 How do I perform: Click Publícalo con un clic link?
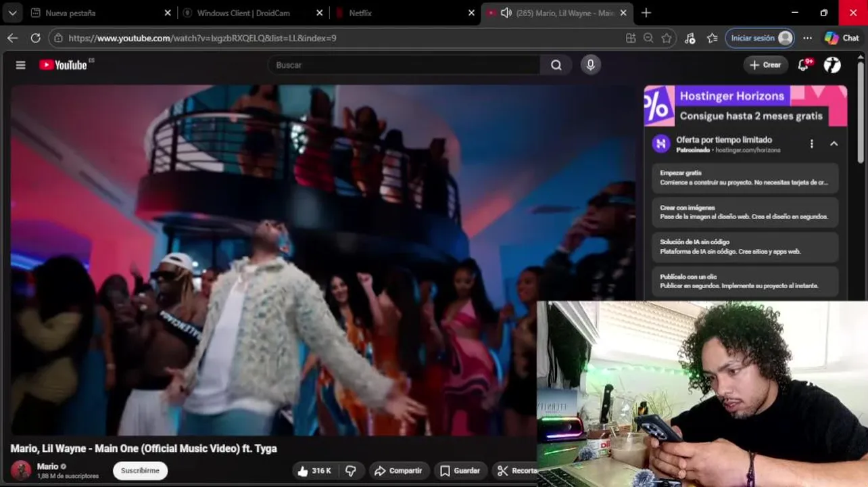point(745,281)
